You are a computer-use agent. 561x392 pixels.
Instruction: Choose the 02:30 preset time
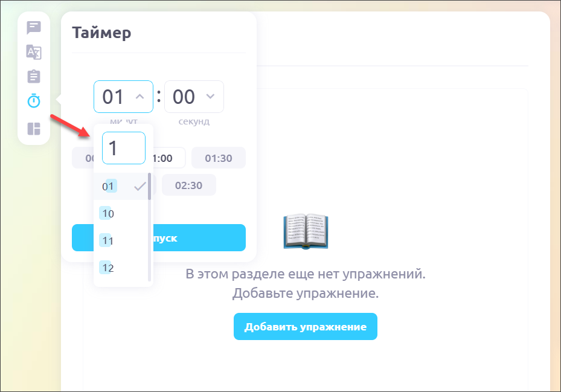189,185
